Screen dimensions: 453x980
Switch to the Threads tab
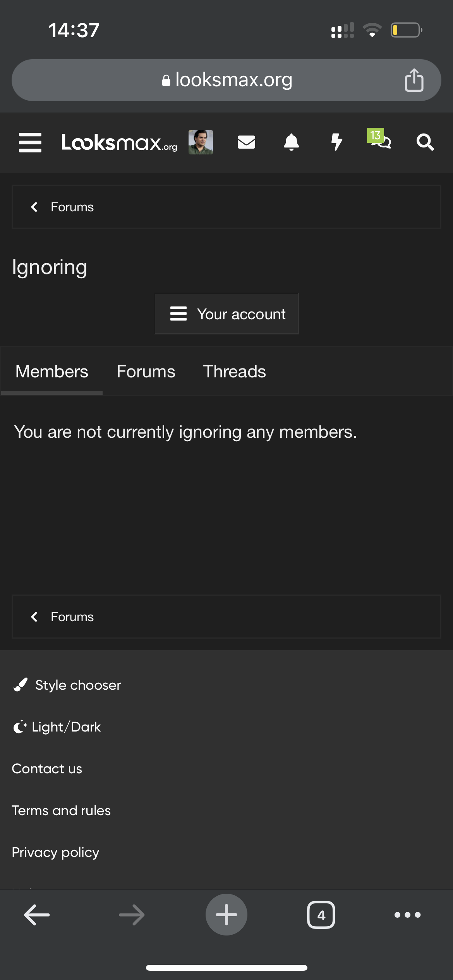(x=234, y=372)
